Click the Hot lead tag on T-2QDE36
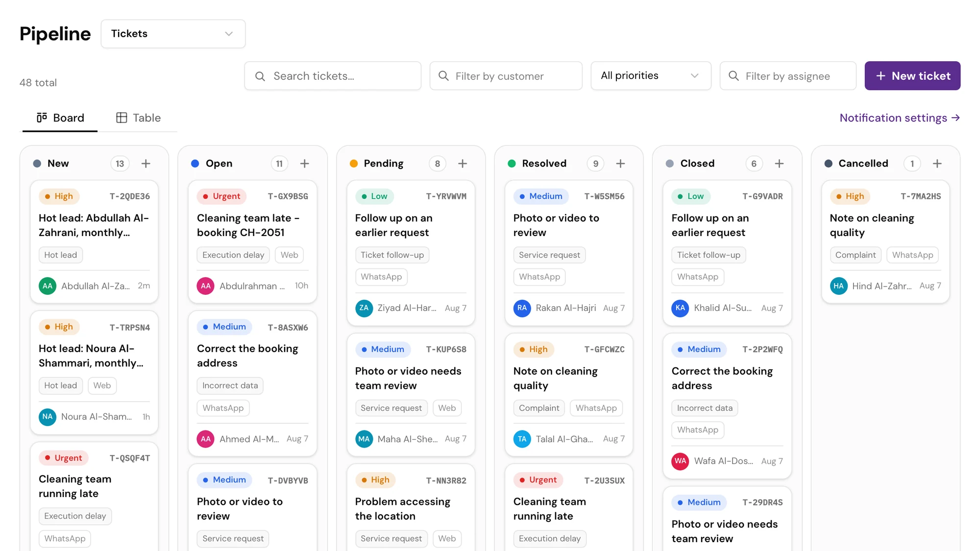980x551 pixels. pos(61,255)
